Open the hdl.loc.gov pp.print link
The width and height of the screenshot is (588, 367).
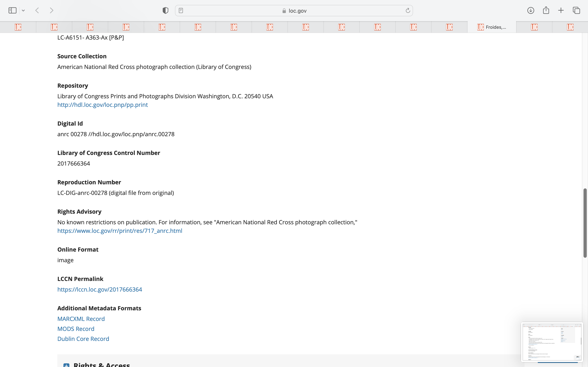[102, 105]
